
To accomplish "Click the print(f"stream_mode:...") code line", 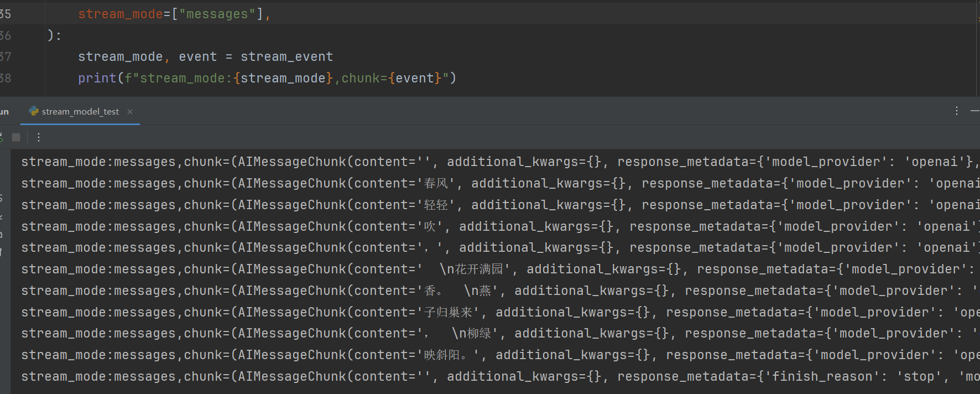I will click(x=267, y=78).
